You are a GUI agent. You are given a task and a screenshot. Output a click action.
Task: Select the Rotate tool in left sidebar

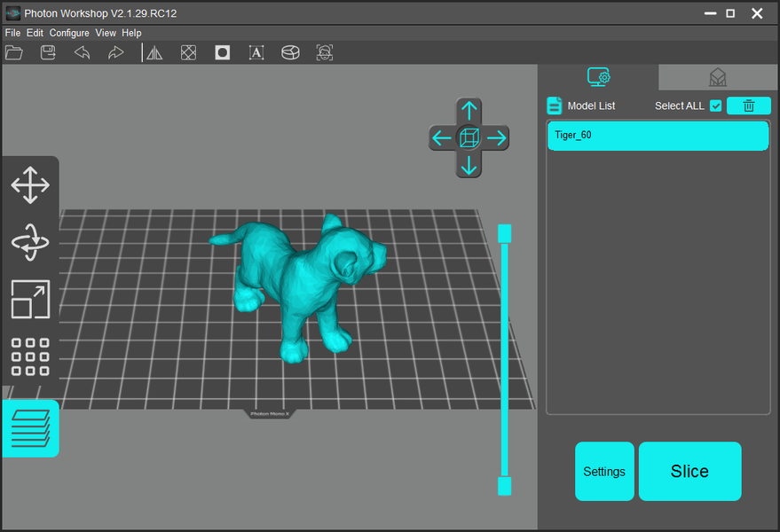pos(30,243)
